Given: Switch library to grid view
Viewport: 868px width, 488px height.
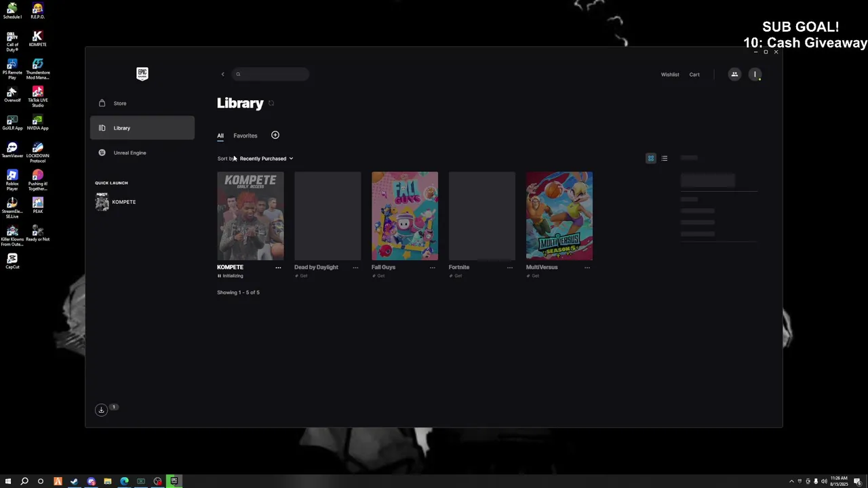Looking at the screenshot, I should point(651,159).
